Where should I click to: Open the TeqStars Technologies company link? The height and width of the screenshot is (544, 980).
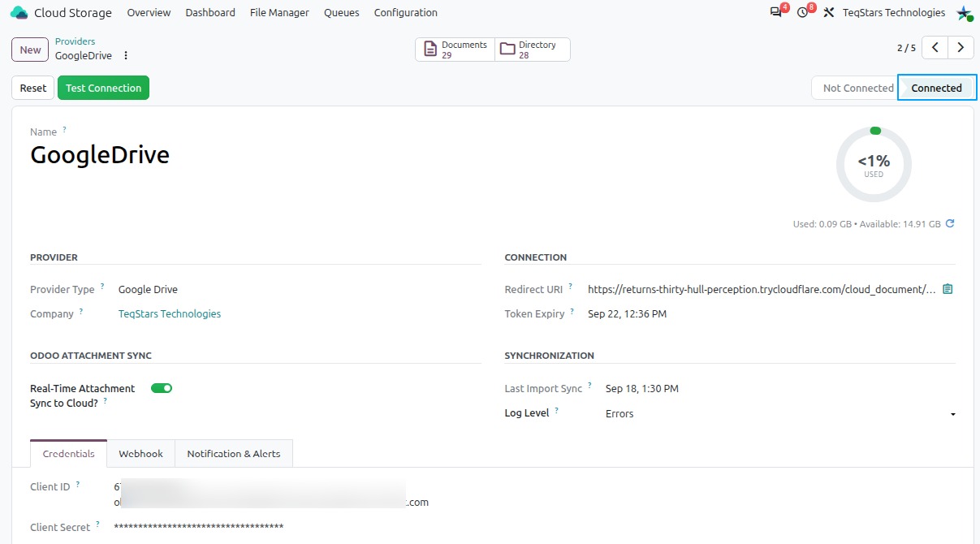coord(170,314)
